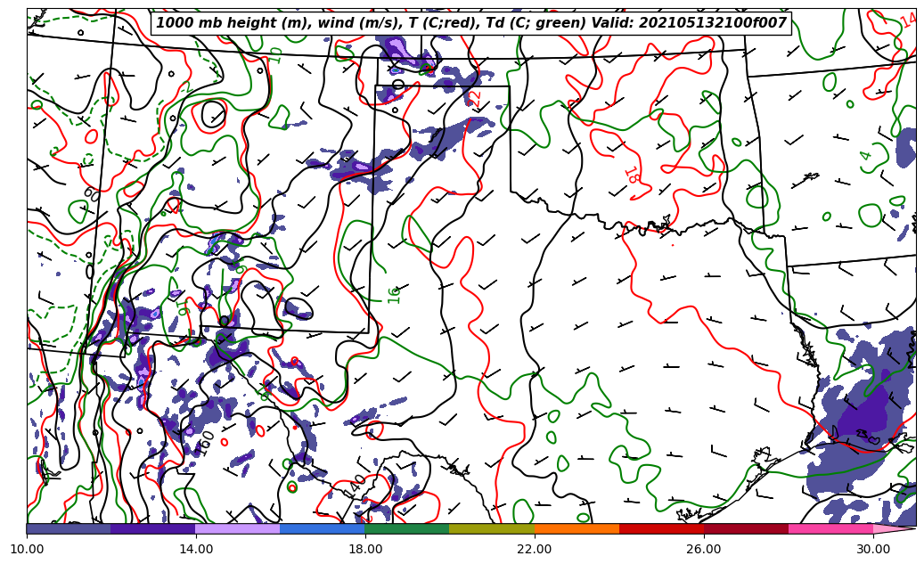Click the orange colorbar segment
This screenshot has height=564, width=924.
click(x=576, y=528)
